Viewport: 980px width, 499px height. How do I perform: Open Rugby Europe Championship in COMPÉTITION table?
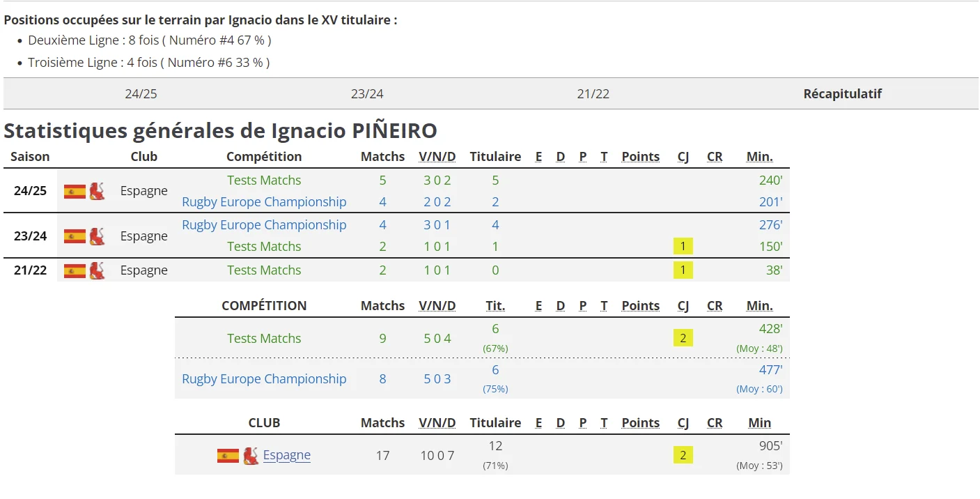point(264,378)
